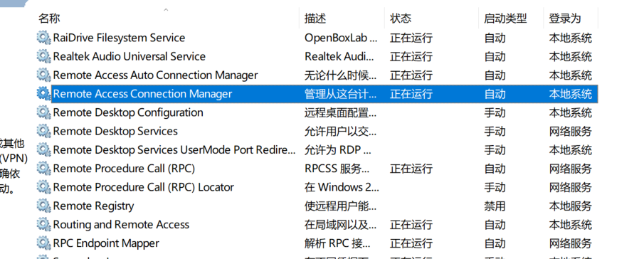Viewport: 644px width, 259px height.
Task: Click gear icon for Routing and Remote Access
Action: [43, 225]
